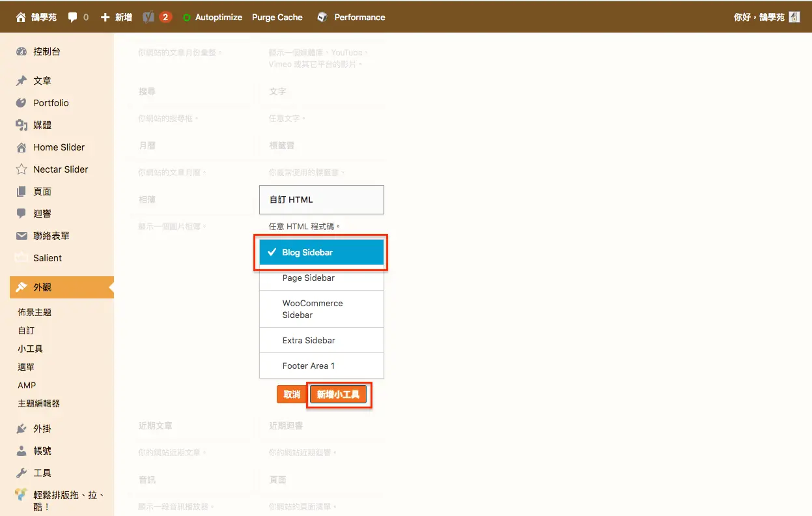Open the 選單 menus submenu item

coord(26,367)
